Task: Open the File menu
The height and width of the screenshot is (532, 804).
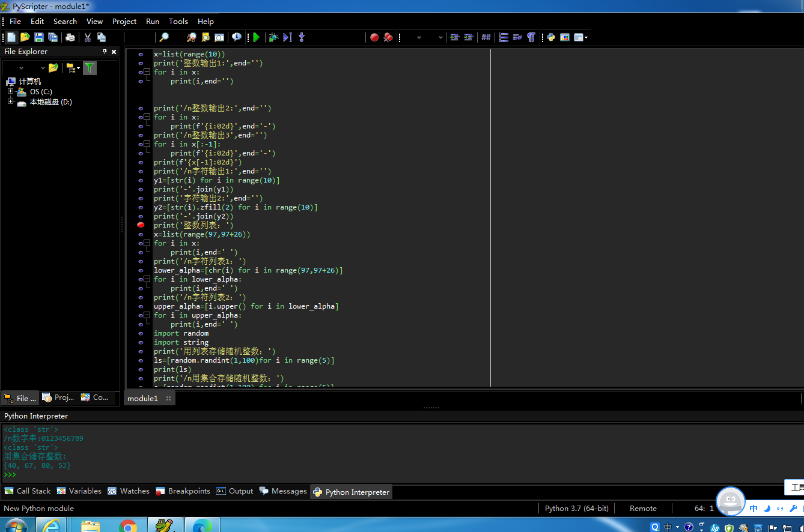Action: [15, 21]
